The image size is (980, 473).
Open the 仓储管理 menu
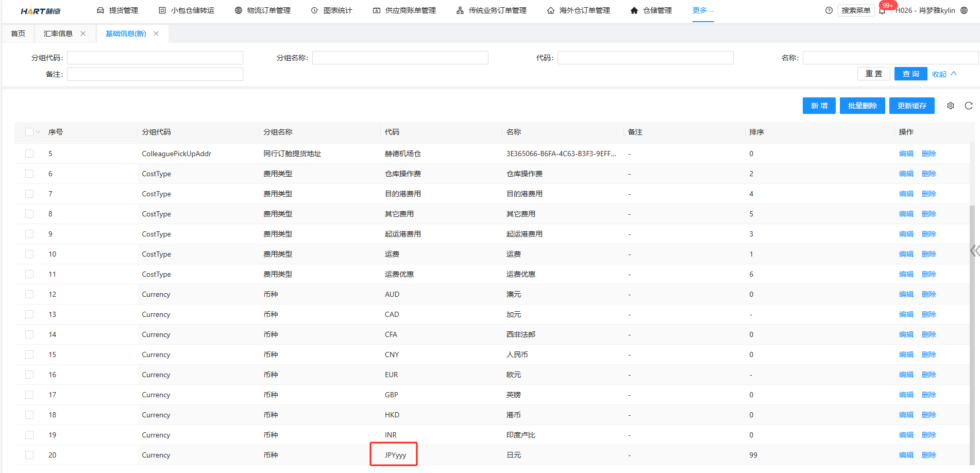pos(651,10)
